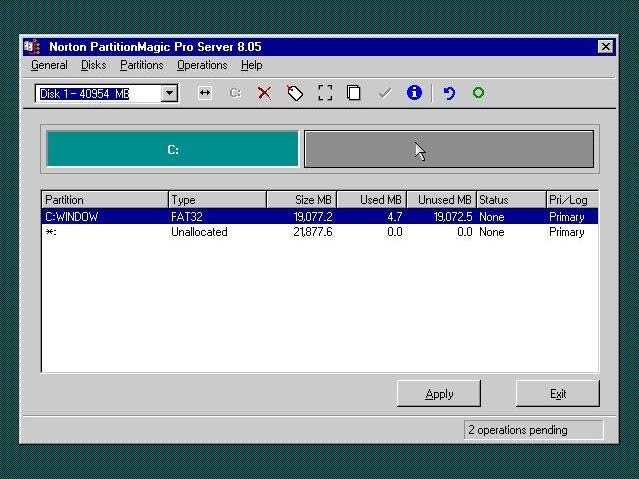The height and width of the screenshot is (479, 639).
Task: Click the Status column header
Action: point(511,200)
